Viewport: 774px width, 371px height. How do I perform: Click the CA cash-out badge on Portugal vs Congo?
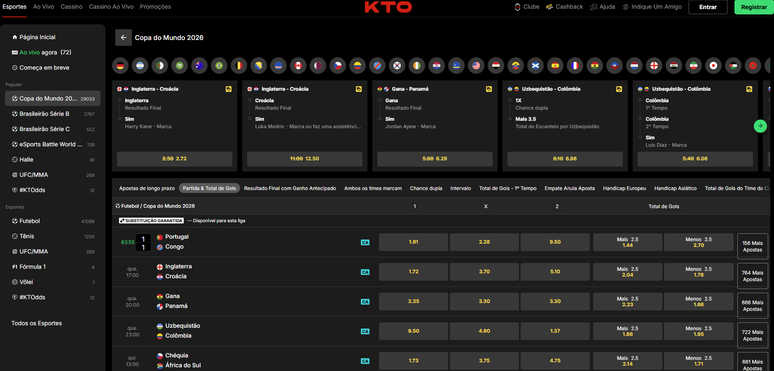point(365,242)
